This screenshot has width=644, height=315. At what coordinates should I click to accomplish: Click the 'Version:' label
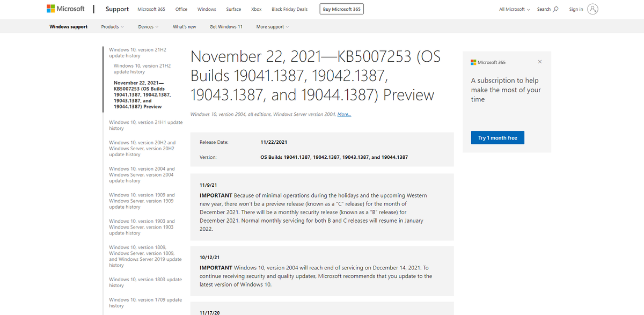pos(208,157)
